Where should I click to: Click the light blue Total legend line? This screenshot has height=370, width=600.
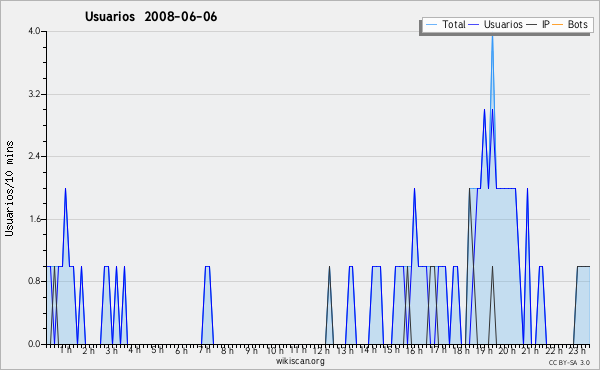[x=431, y=25]
